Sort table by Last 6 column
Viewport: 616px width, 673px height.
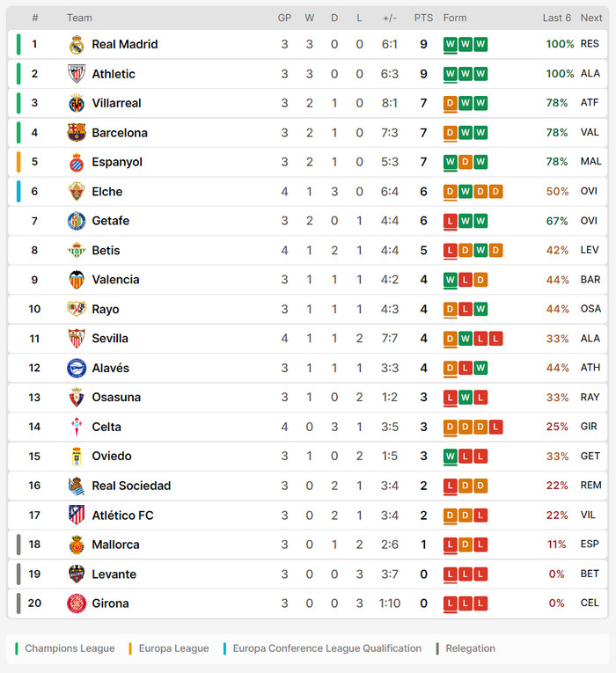(x=556, y=18)
